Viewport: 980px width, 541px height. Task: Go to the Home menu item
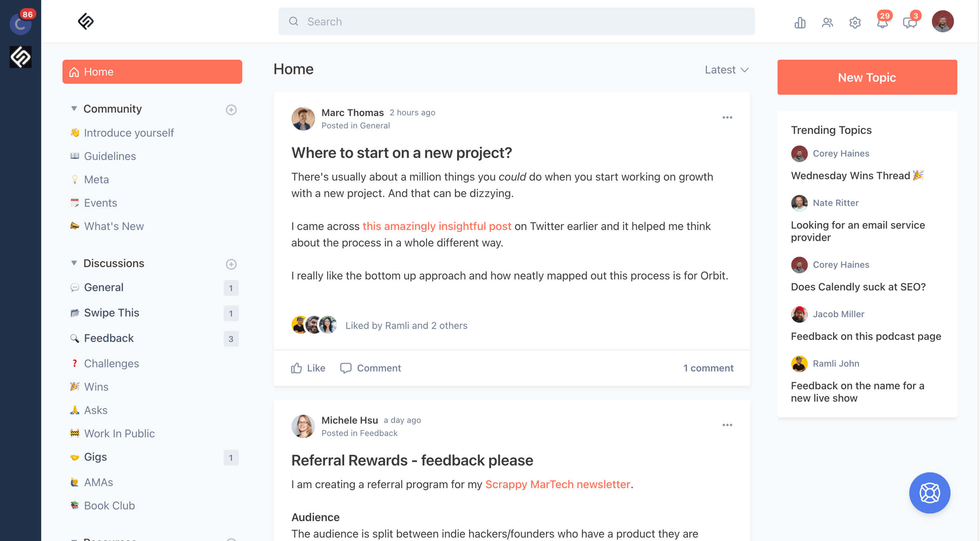[152, 72]
